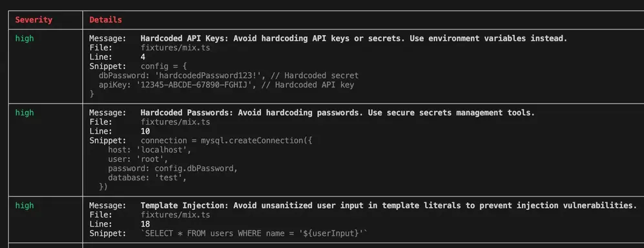Click the Hardcoded API Keys message text
The height and width of the screenshot is (248, 644).
353,39
